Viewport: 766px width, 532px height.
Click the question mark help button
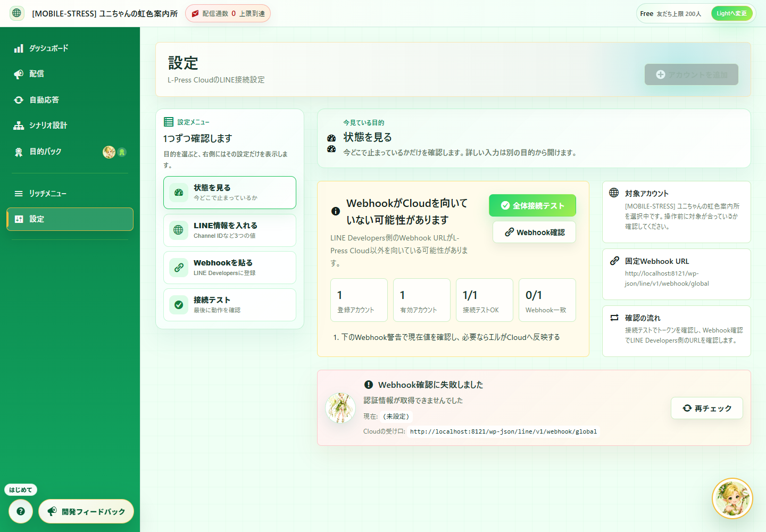(21, 511)
